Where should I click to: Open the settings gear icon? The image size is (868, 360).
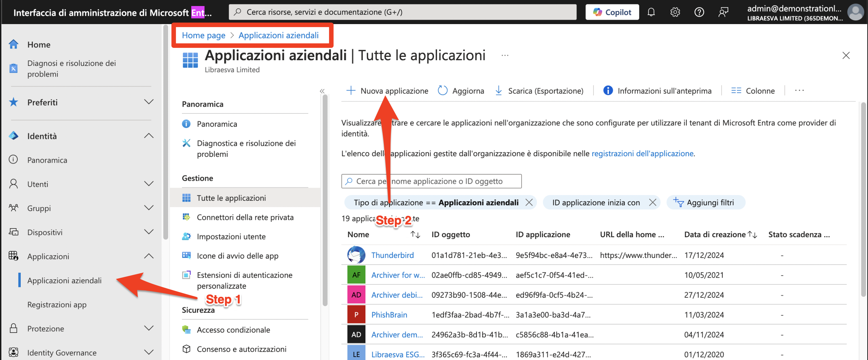[675, 12]
